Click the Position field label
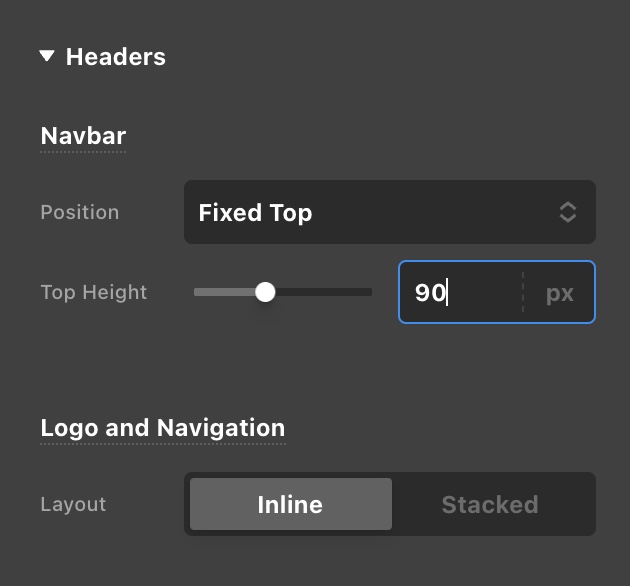This screenshot has height=586, width=630. [79, 212]
